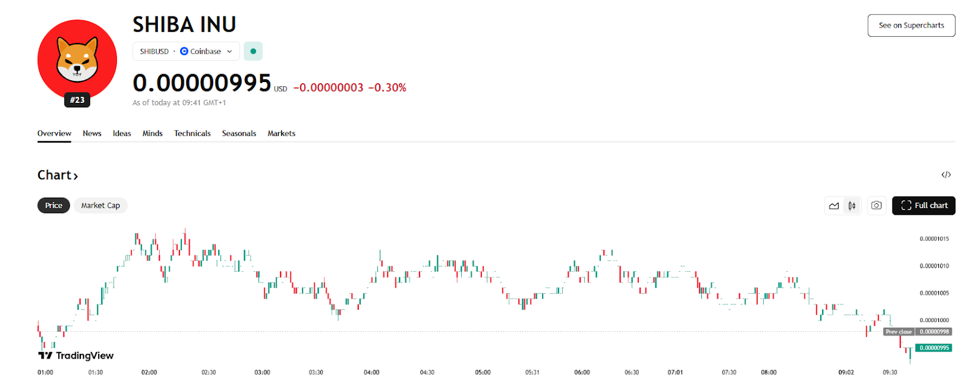Image resolution: width=980 pixels, height=390 pixels.
Task: Go to the Seasonals tab
Action: pos(239,133)
